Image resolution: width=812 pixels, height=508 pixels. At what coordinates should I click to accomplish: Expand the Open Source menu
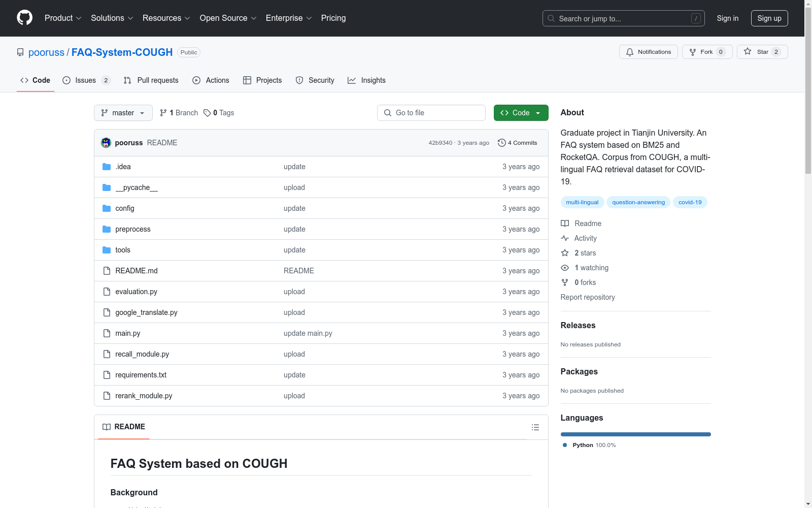pyautogui.click(x=228, y=18)
